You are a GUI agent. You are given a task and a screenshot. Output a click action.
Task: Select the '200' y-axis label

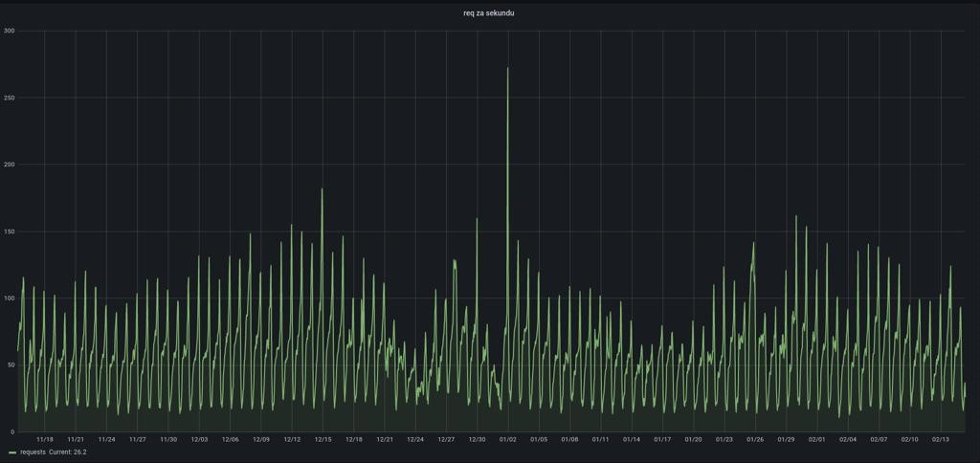pos(9,165)
